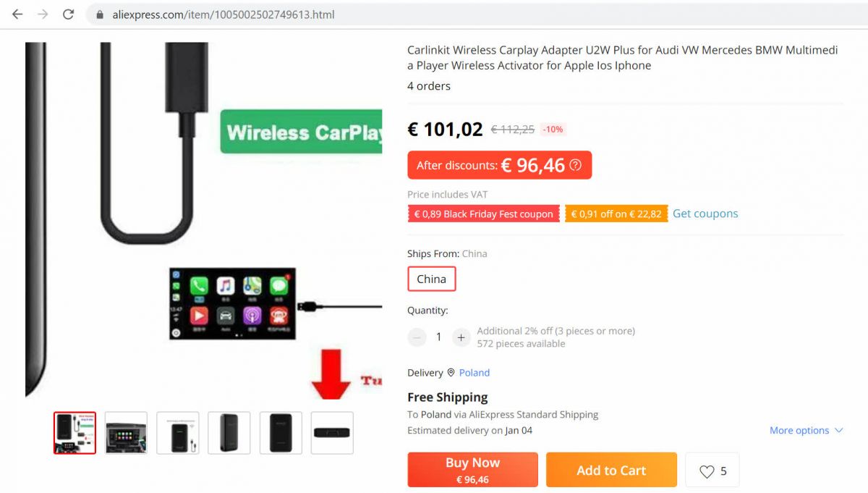The width and height of the screenshot is (868, 493).
Task: Select the last thumbnail showing adapter side view
Action: click(x=332, y=433)
